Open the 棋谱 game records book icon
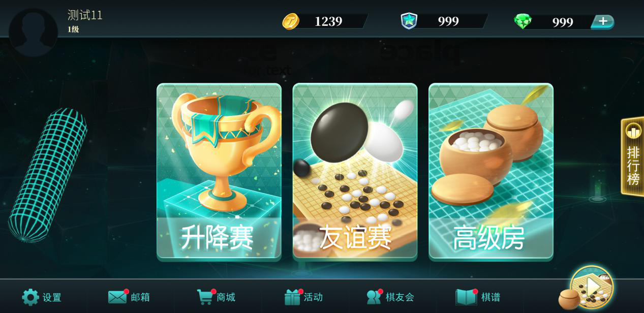 point(466,297)
